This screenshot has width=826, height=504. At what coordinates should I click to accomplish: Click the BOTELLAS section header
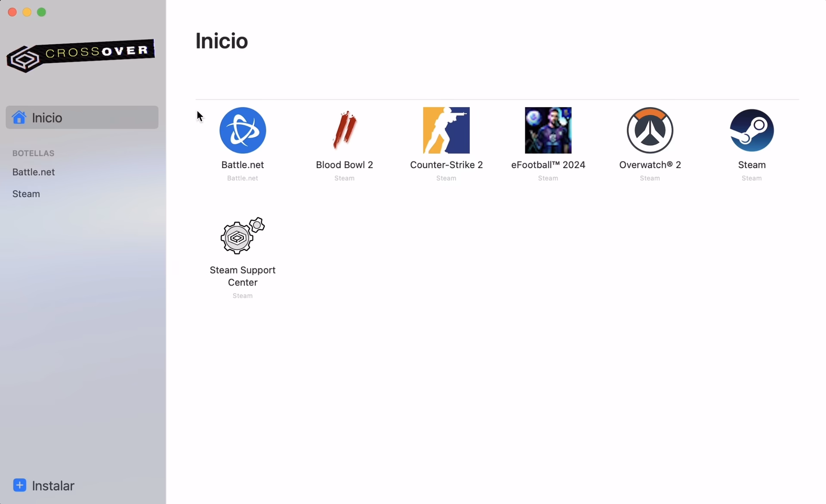tap(33, 153)
